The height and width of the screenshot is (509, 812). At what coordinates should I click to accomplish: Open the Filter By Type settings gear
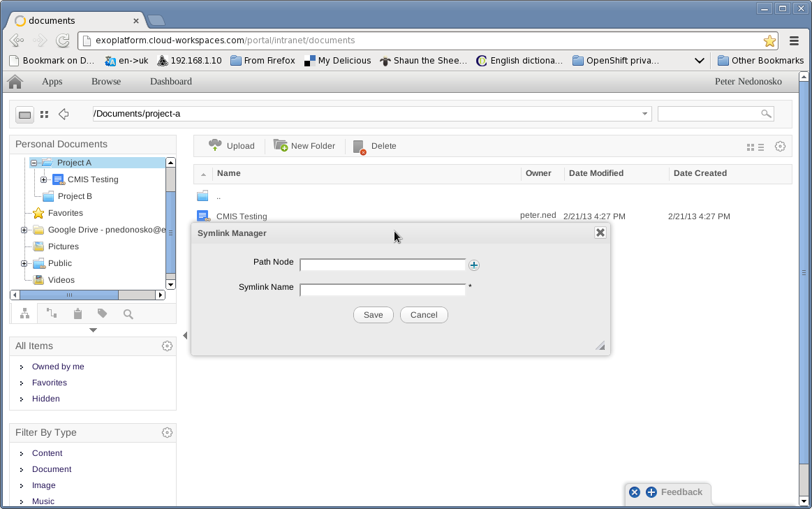tap(167, 432)
